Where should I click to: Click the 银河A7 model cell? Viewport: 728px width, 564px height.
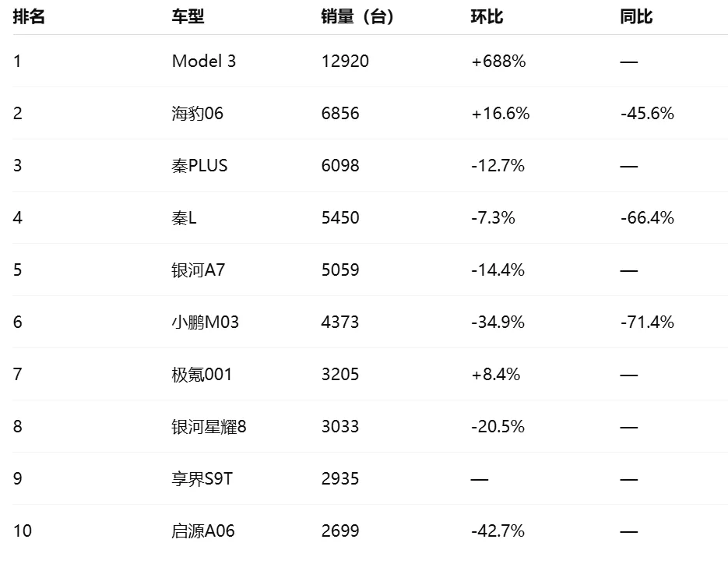coord(198,270)
